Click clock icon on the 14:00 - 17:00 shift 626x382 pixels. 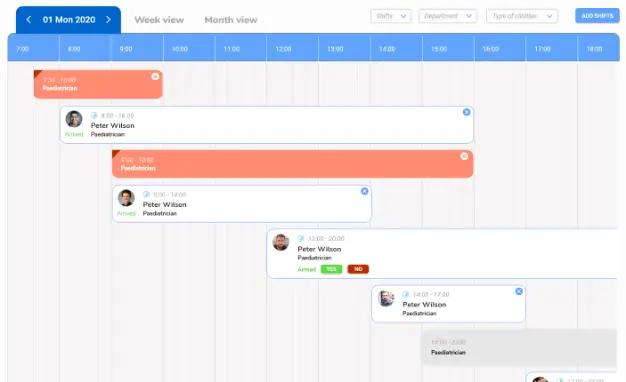[x=406, y=294]
